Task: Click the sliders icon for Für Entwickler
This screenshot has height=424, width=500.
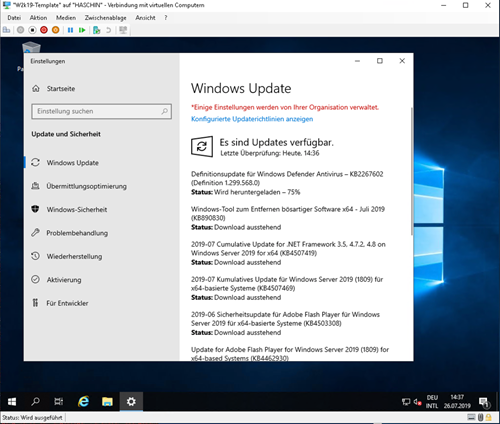Action: click(x=35, y=303)
